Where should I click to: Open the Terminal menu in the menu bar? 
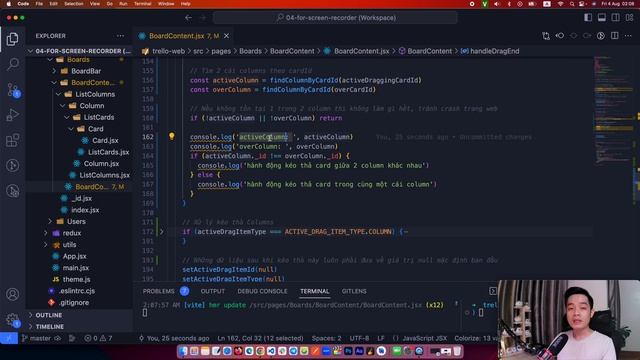click(x=142, y=4)
